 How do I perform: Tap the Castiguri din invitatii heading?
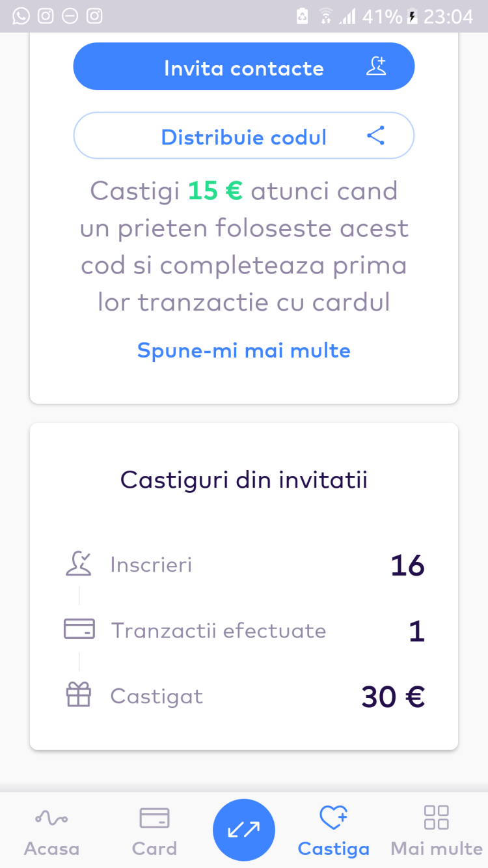coord(244,480)
